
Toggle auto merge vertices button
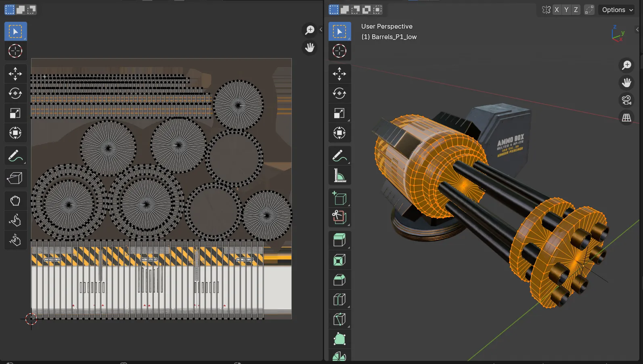[x=589, y=10]
